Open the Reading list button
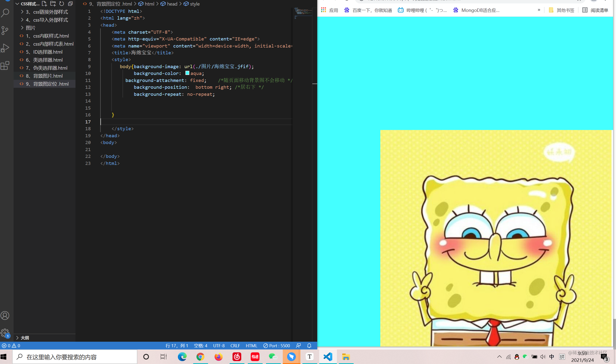Viewport: 616px width, 364px height. click(x=595, y=10)
